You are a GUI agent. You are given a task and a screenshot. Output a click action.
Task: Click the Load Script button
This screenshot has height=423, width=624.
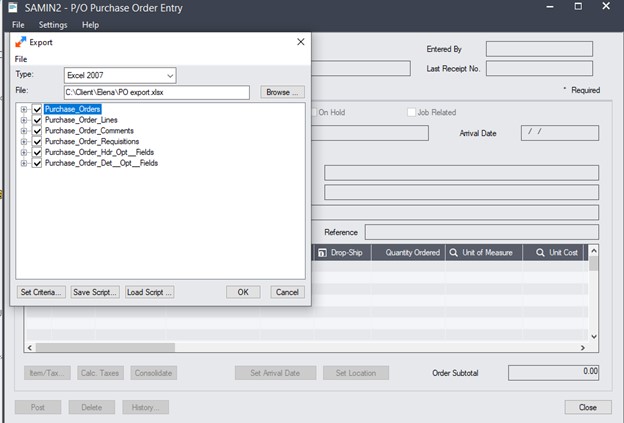[149, 292]
